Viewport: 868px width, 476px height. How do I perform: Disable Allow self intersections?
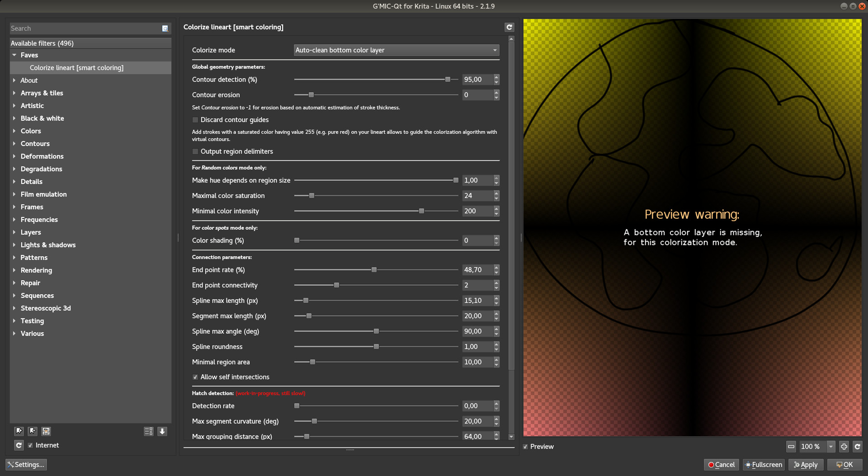[x=195, y=377]
